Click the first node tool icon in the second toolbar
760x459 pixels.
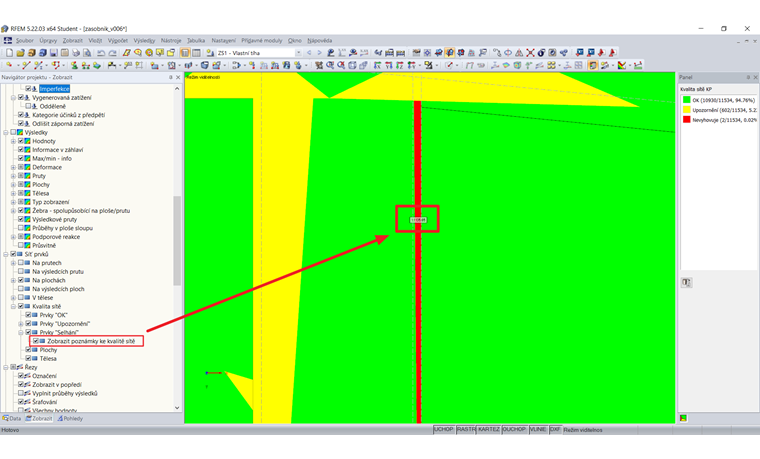tap(9, 65)
